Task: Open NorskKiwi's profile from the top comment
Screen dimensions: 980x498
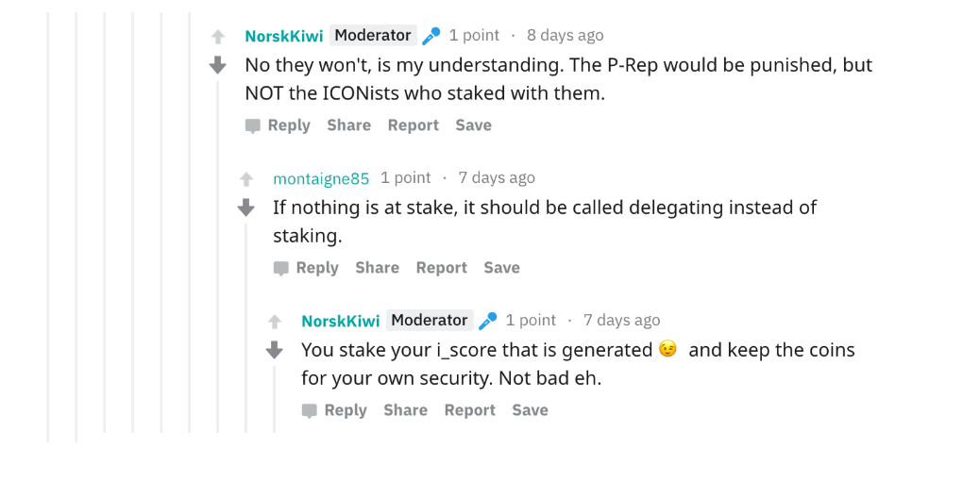Action: 283,36
